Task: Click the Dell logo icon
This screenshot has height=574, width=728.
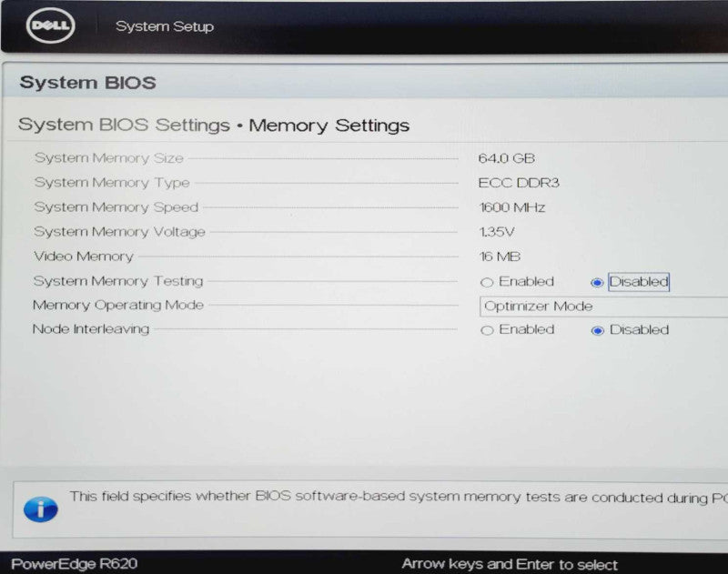Action: coord(51,25)
